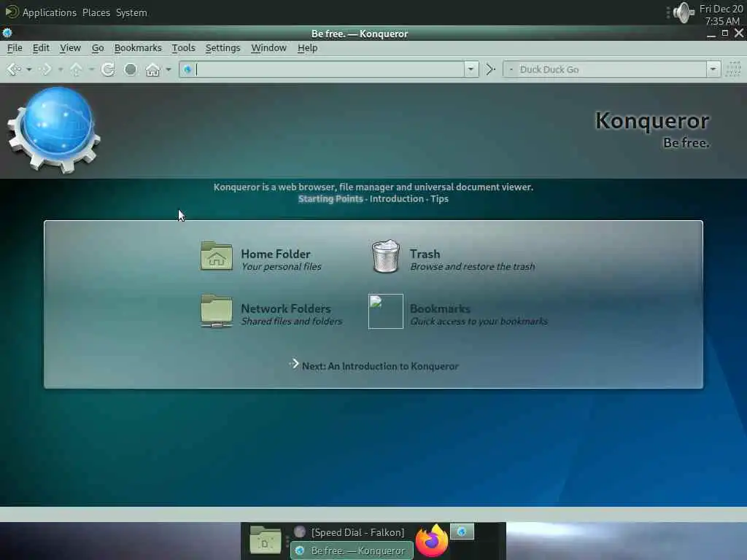Open the View menu
This screenshot has height=560, width=747.
coord(70,48)
